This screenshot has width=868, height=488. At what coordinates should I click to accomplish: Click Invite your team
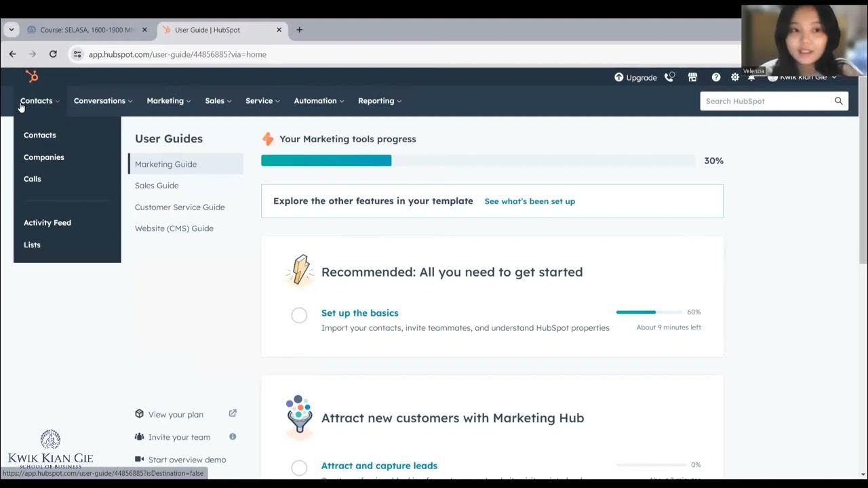point(180,437)
